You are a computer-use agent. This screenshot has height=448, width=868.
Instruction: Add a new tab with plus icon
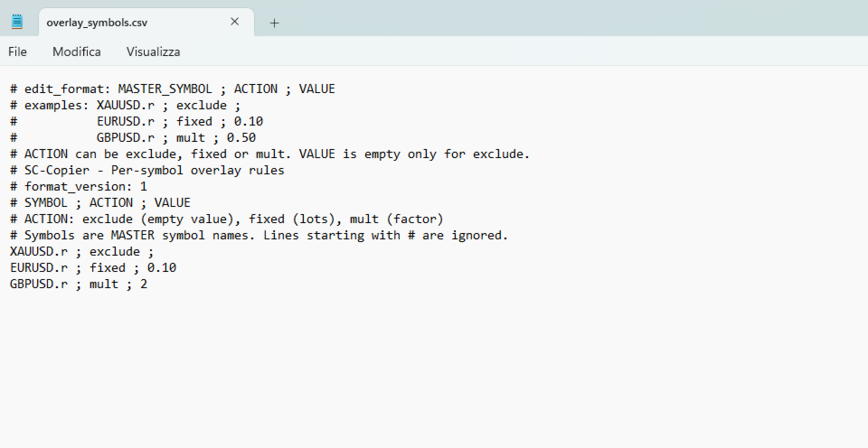click(x=274, y=23)
